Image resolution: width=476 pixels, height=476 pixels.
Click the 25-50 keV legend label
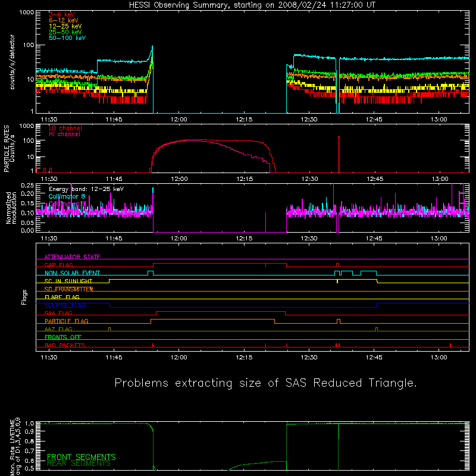[x=65, y=32]
